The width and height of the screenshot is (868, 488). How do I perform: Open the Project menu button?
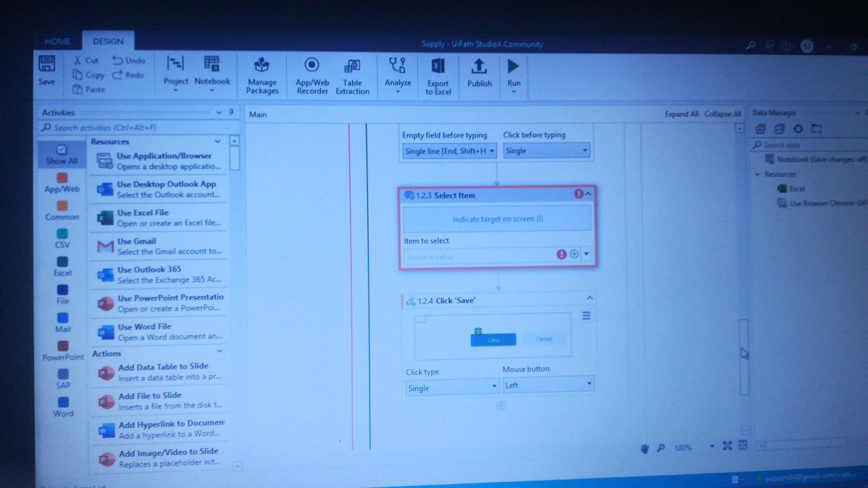click(176, 73)
